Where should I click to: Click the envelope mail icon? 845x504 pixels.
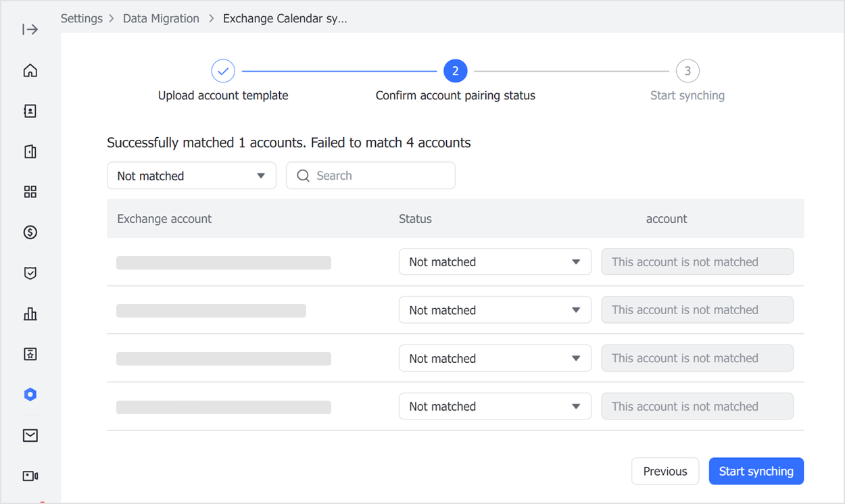tap(30, 436)
